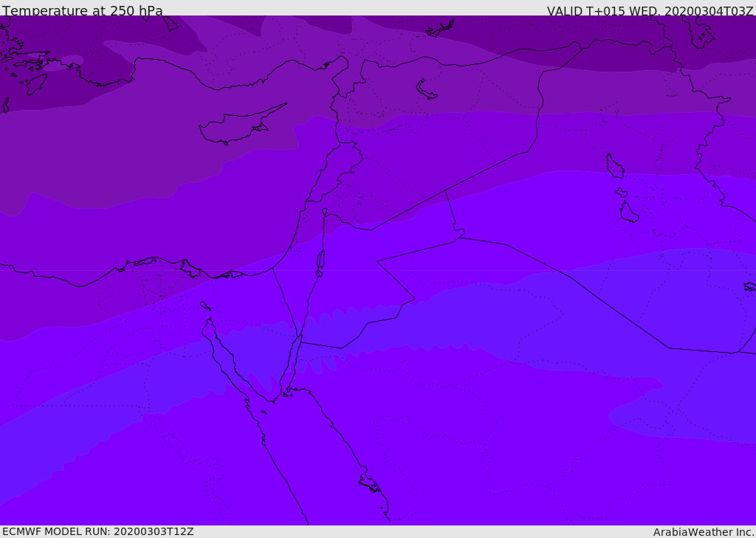Viewport: 756px width, 538px height.
Task: Click the 'VALID T+015 WED. 20200304T03Z' label
Action: click(650, 11)
